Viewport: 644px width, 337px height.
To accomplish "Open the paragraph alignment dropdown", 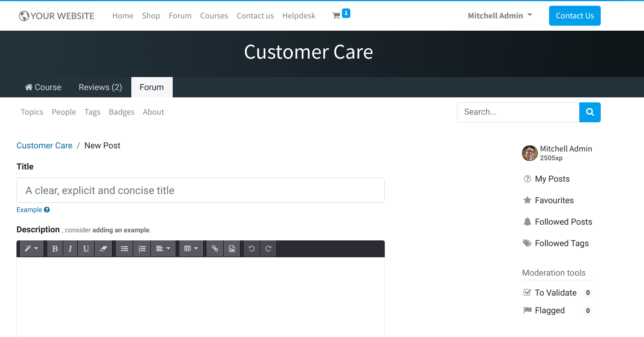I will coord(163,249).
